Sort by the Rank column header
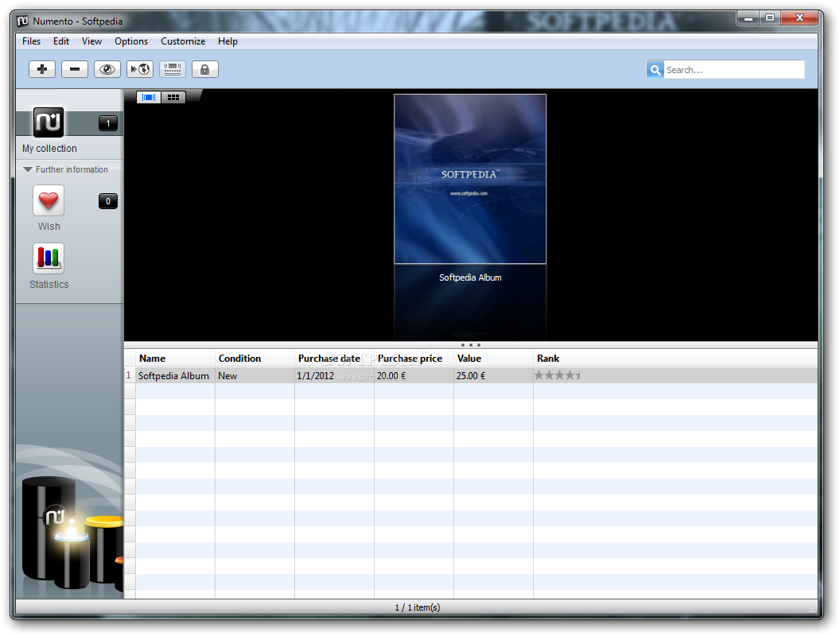840x636 pixels. coord(675,359)
